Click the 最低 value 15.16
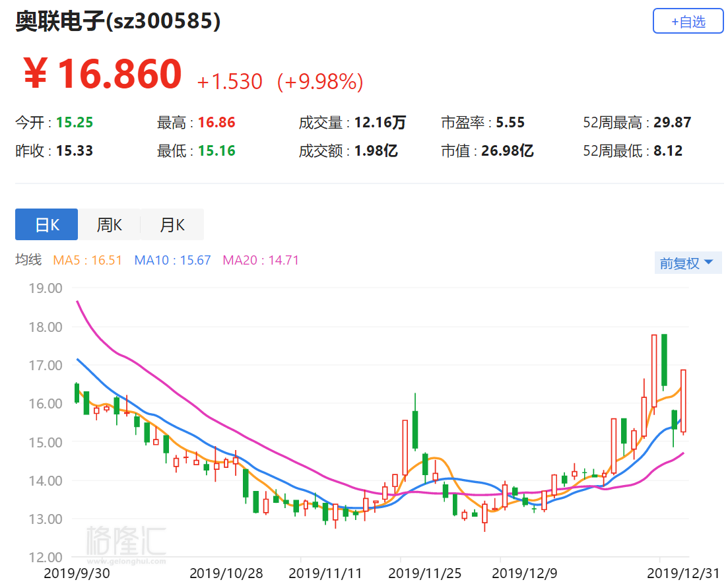This screenshot has width=728, height=584. (x=216, y=151)
